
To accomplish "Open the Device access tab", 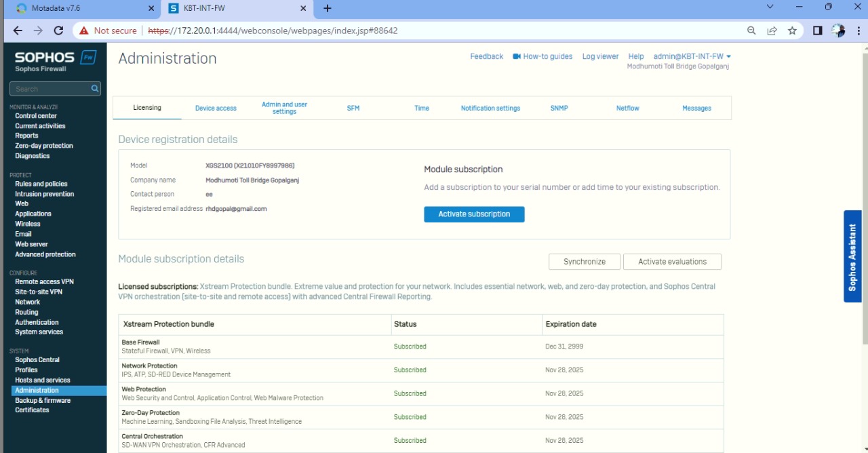I will [x=216, y=109].
